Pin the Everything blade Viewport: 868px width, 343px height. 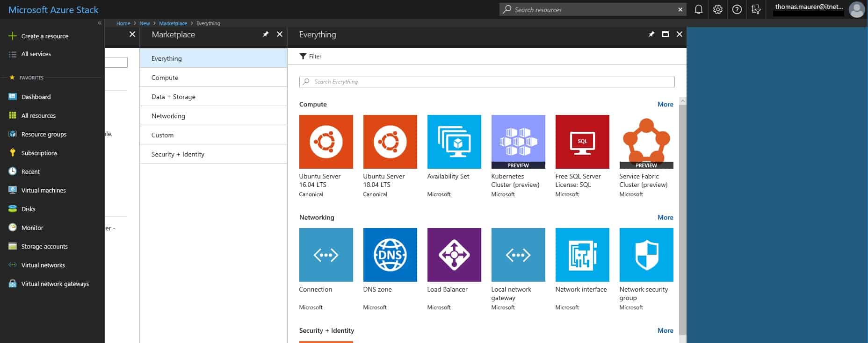pos(651,34)
